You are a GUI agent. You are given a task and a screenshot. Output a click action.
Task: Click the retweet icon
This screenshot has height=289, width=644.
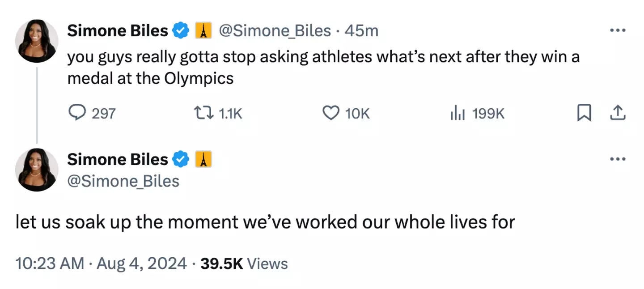pos(206,113)
